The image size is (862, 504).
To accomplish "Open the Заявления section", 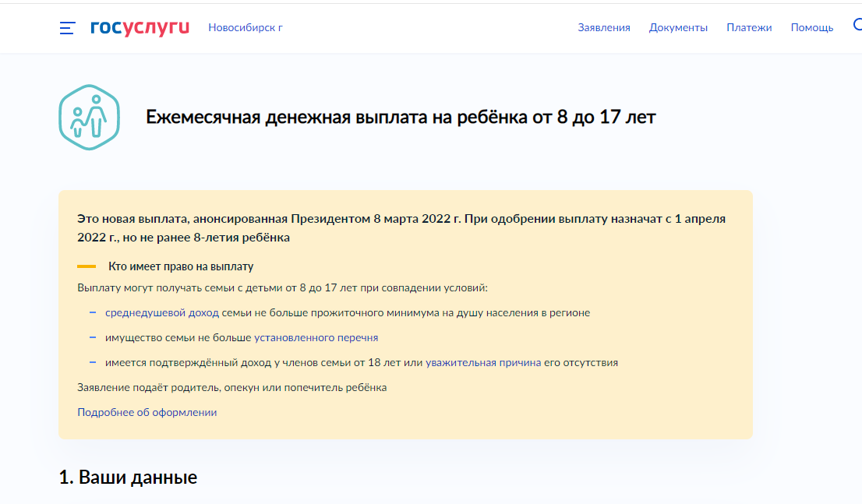I will point(603,27).
